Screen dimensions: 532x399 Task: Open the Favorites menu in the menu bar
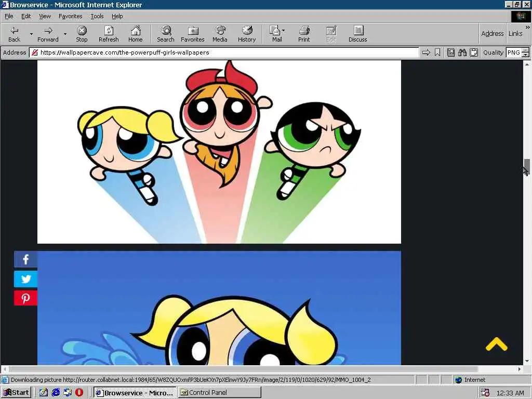point(70,16)
